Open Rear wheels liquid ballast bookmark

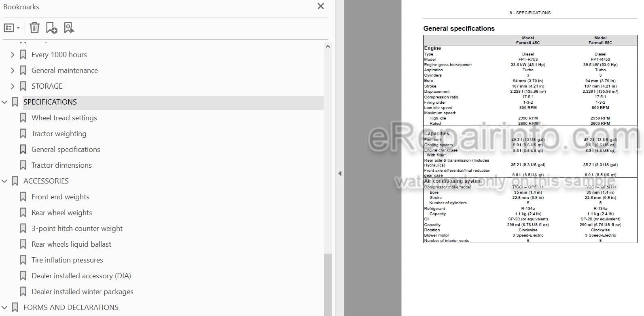pyautogui.click(x=71, y=244)
